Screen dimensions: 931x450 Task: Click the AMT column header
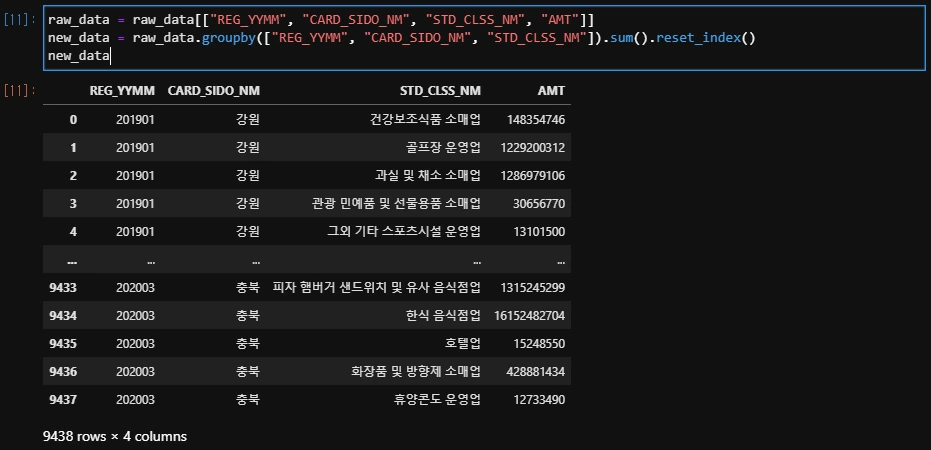tap(550, 91)
